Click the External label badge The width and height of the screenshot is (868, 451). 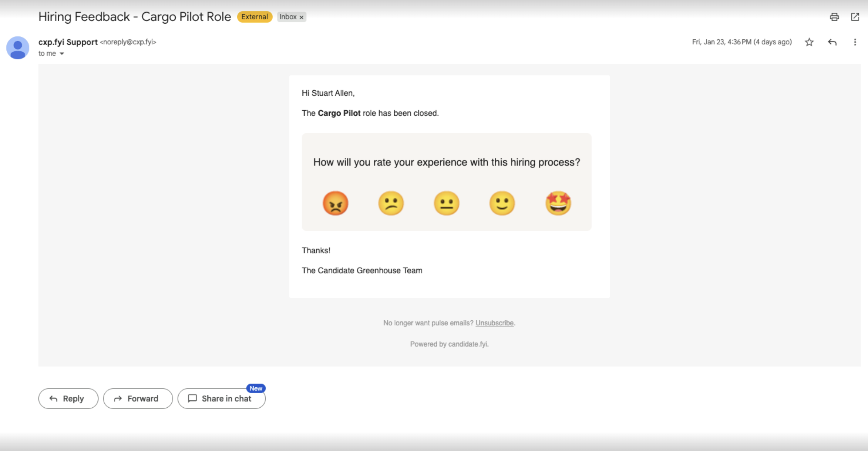pos(254,17)
